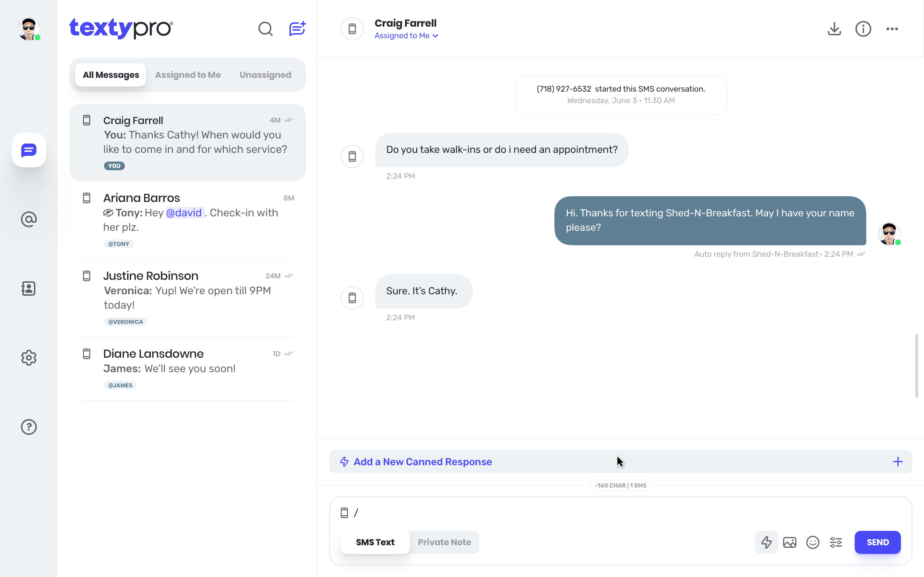Switch composer to Private Note mode
Viewport: 924px width, 577px height.
tap(444, 542)
